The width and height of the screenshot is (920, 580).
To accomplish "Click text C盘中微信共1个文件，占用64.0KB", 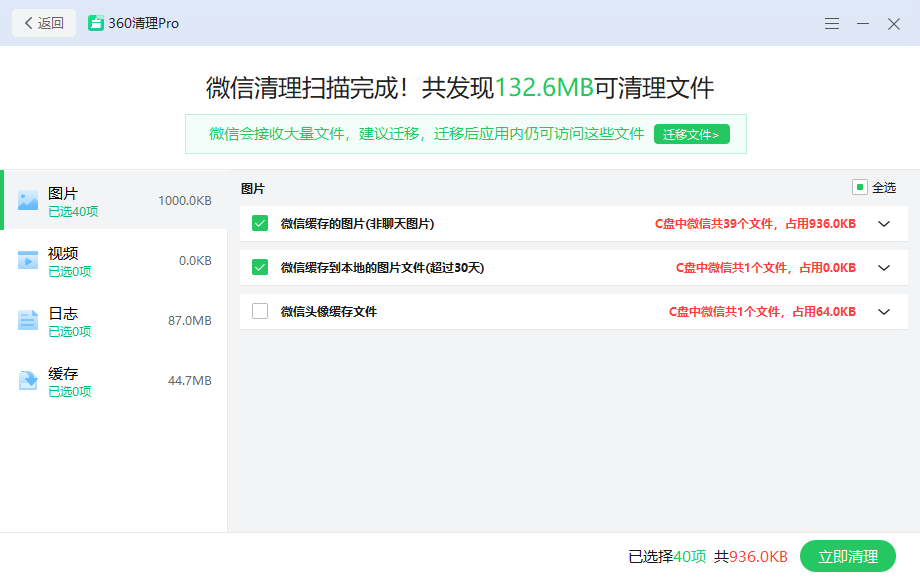I will coord(762,311).
